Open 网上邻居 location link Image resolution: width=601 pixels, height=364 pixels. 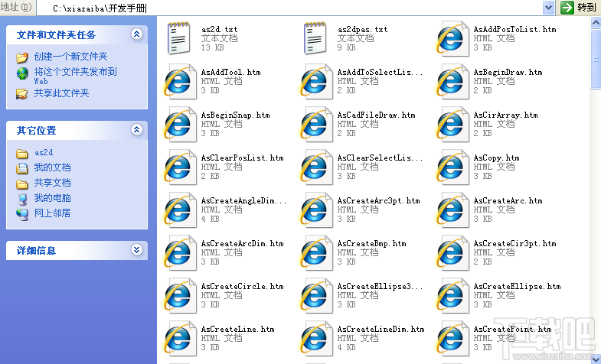point(52,213)
